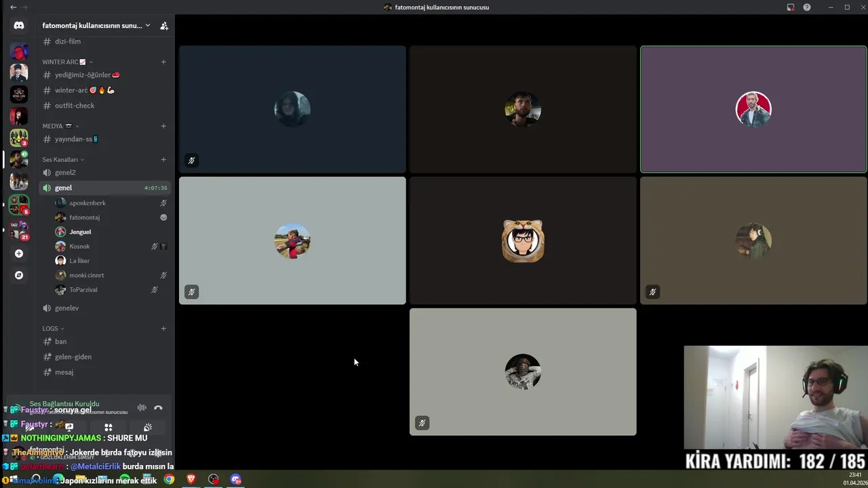Open the dizi-film channel
868x488 pixels.
click(105, 41)
